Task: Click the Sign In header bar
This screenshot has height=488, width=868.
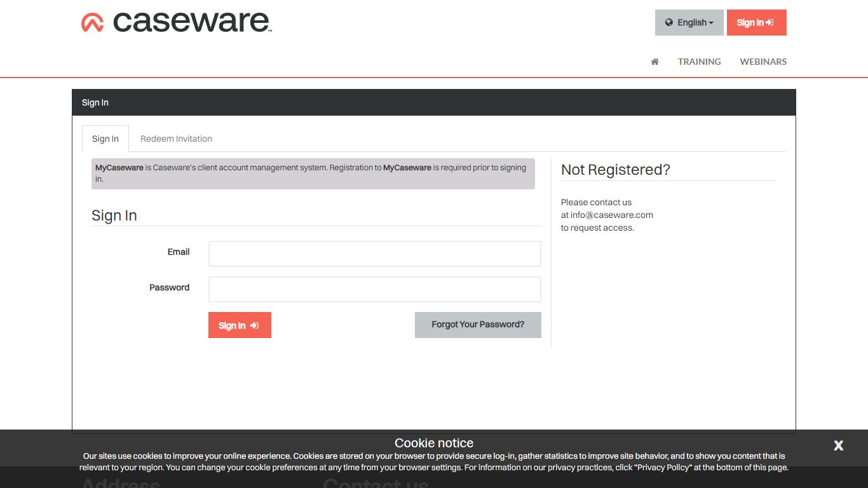Action: [x=95, y=102]
